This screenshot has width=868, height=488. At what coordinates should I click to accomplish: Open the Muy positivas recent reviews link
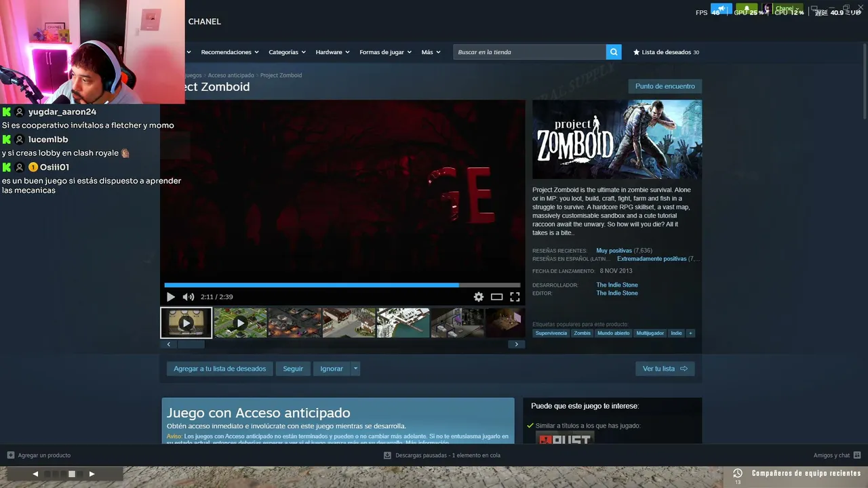(614, 251)
